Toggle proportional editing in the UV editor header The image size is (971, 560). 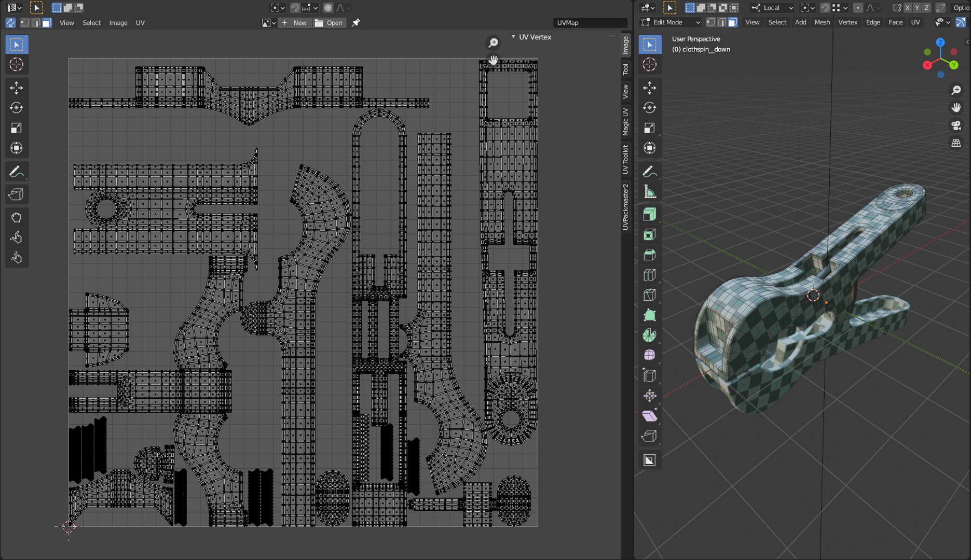tap(328, 8)
